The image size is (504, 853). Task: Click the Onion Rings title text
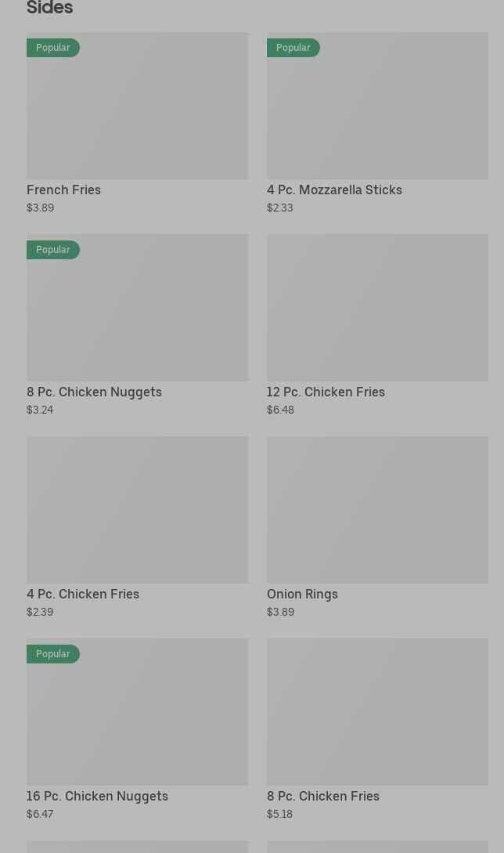coord(302,594)
